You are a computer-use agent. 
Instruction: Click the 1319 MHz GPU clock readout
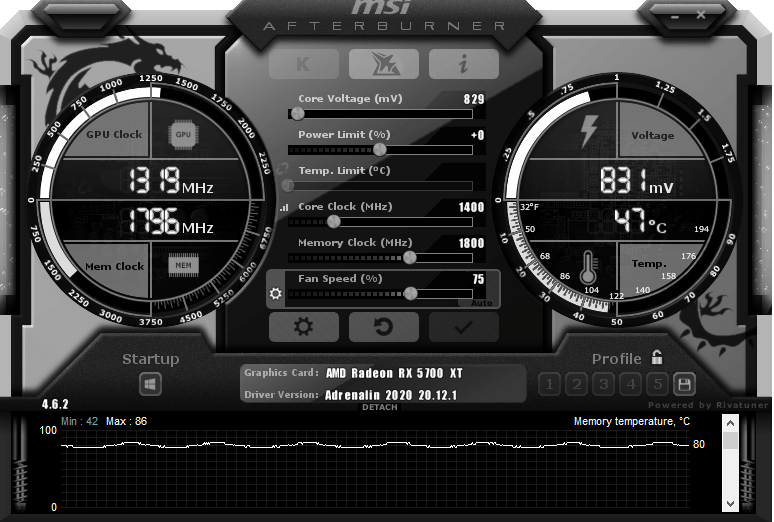coord(171,181)
